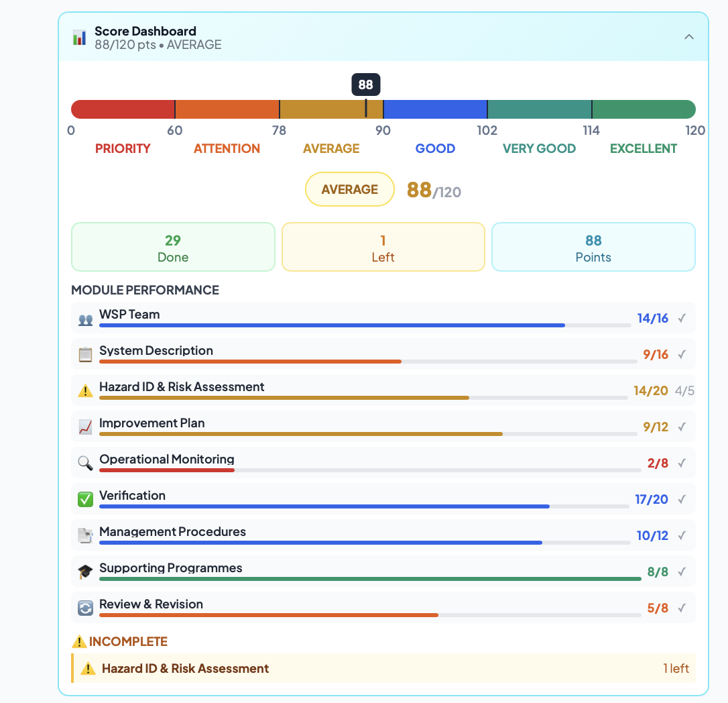Select the Management Procedures module name
The width and height of the screenshot is (728, 703).
(172, 532)
